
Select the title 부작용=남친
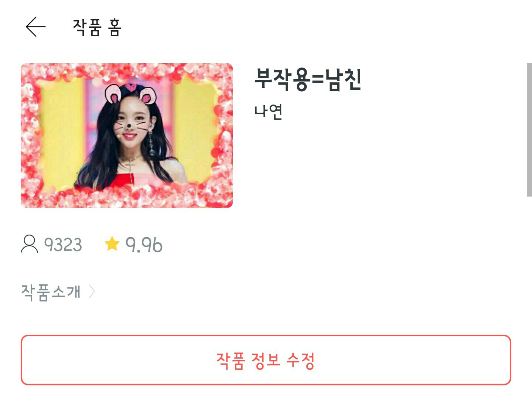pos(308,79)
